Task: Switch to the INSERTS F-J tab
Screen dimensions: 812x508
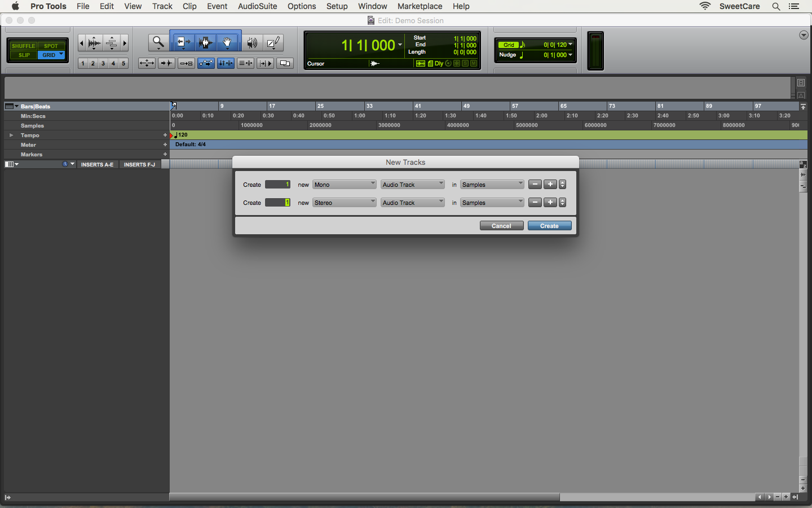Action: [x=139, y=164]
